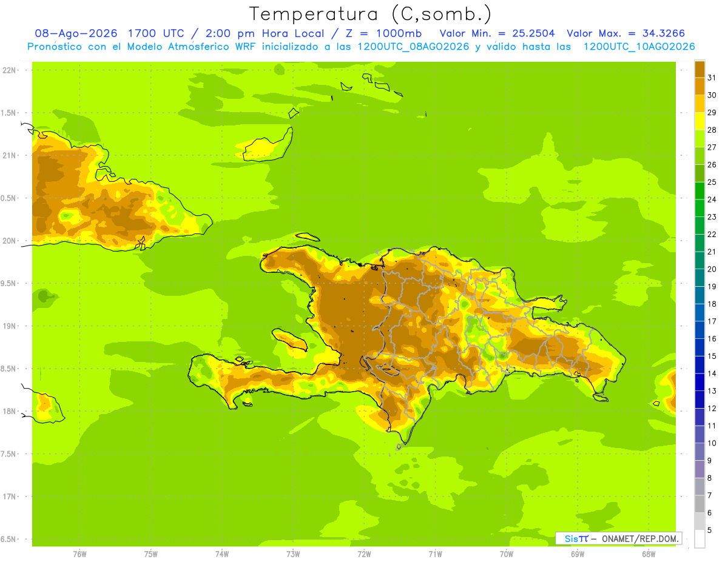Click the legend label '27'
Viewport: 728px width, 562px height.
tap(712, 147)
